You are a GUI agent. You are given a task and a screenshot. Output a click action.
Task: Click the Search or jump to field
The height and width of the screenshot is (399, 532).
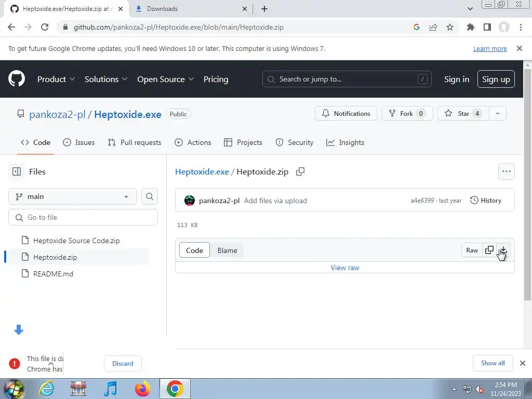click(x=347, y=79)
